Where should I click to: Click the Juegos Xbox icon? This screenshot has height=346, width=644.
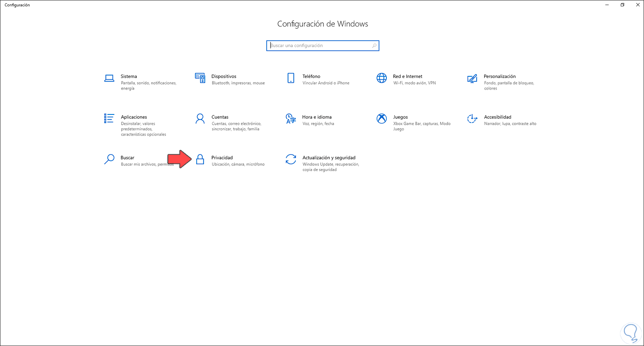pos(381,119)
